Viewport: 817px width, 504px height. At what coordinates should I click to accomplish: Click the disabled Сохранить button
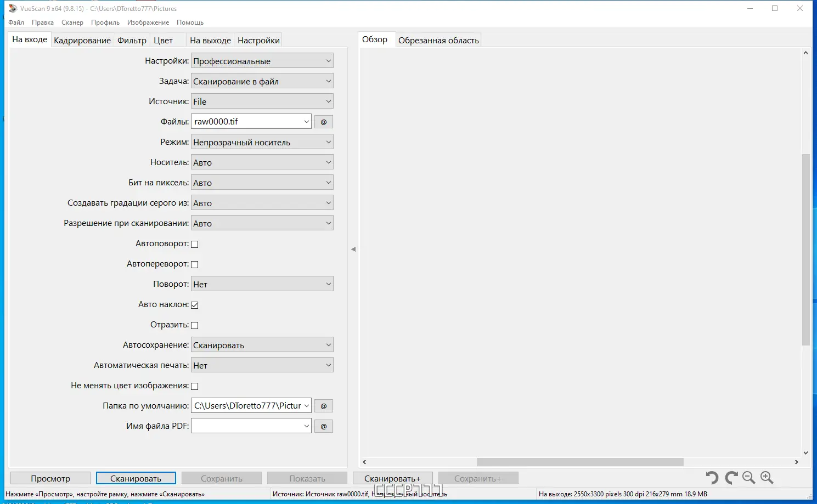222,478
